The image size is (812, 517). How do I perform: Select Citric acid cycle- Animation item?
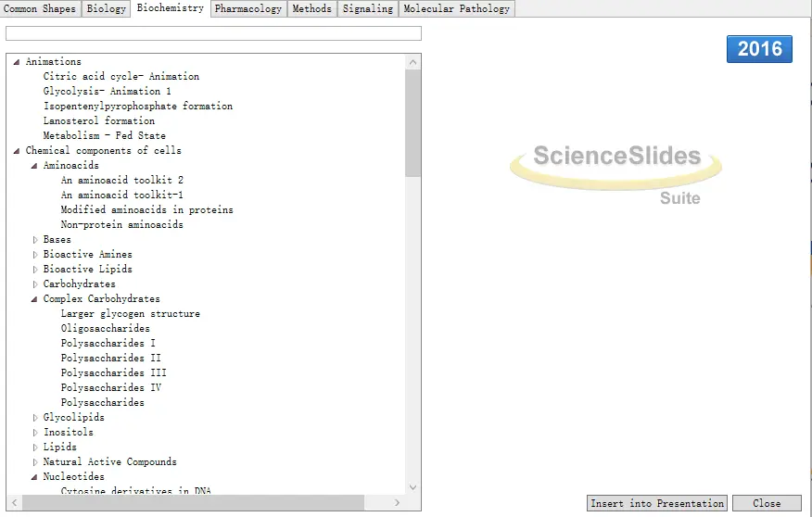pos(121,77)
